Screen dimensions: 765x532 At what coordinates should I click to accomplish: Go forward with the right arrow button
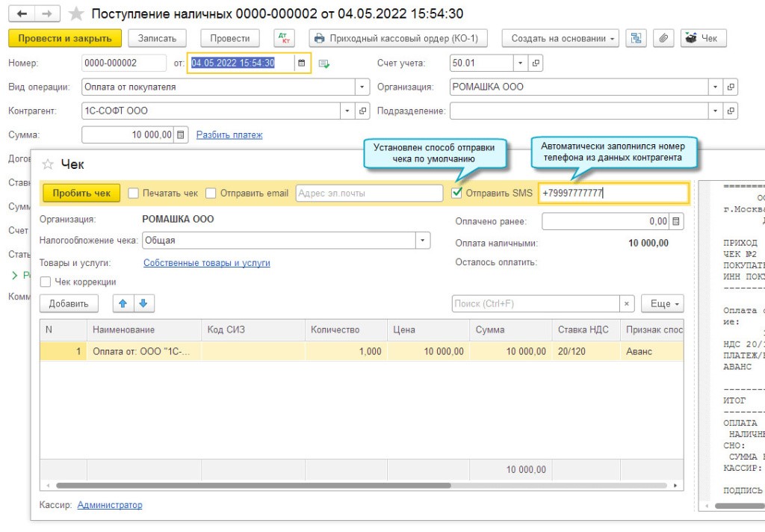pos(47,13)
